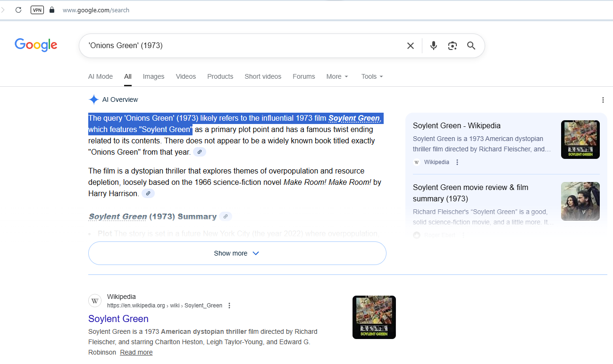Select the All results tab
The height and width of the screenshot is (364, 613).
(128, 76)
